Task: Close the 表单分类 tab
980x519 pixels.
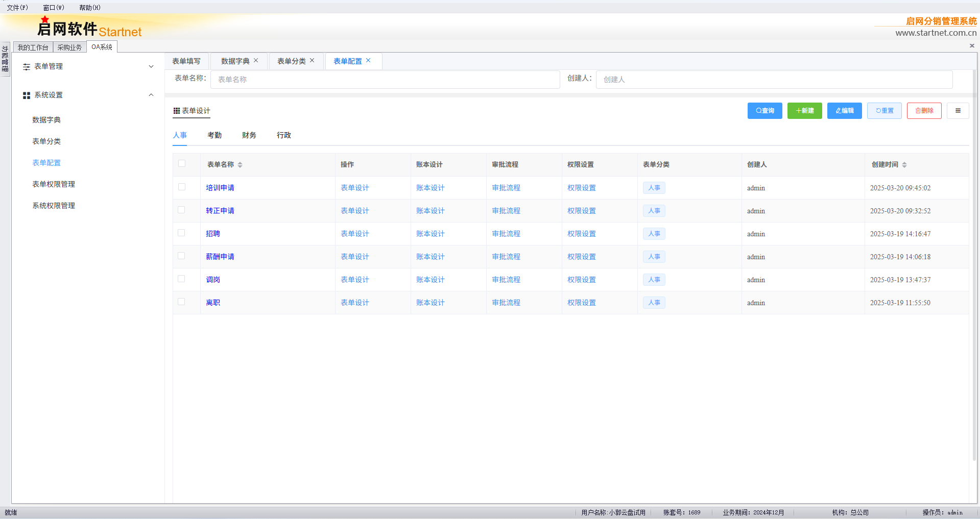Action: pyautogui.click(x=312, y=60)
